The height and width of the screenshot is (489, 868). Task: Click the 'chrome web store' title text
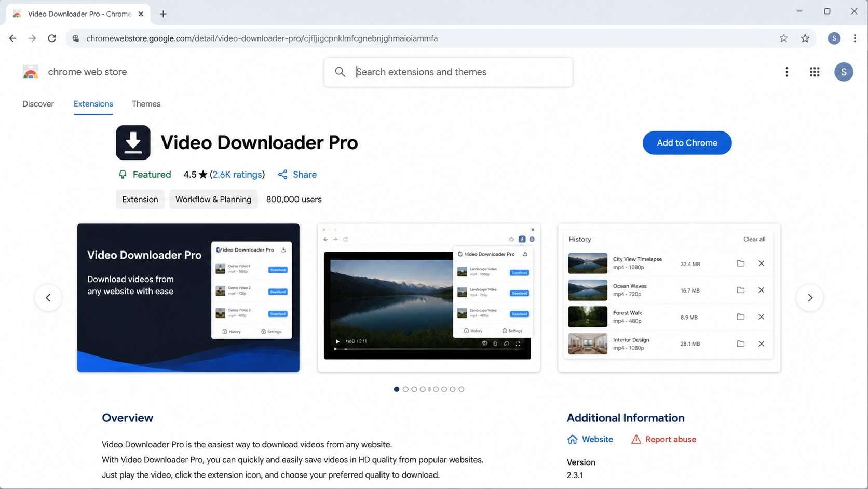87,72
